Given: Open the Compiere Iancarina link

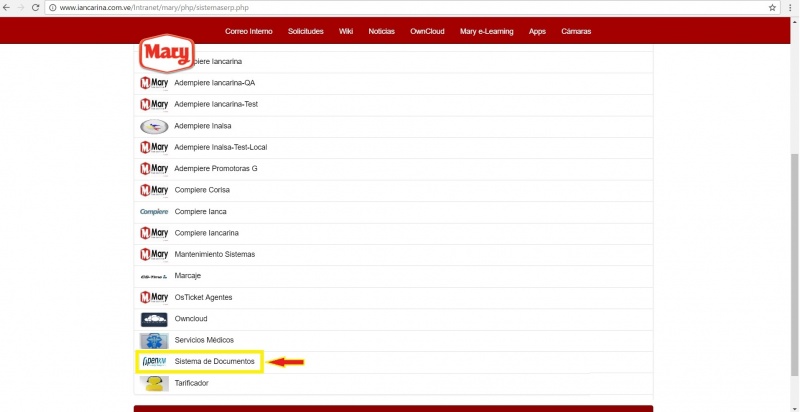Looking at the screenshot, I should click(x=207, y=233).
